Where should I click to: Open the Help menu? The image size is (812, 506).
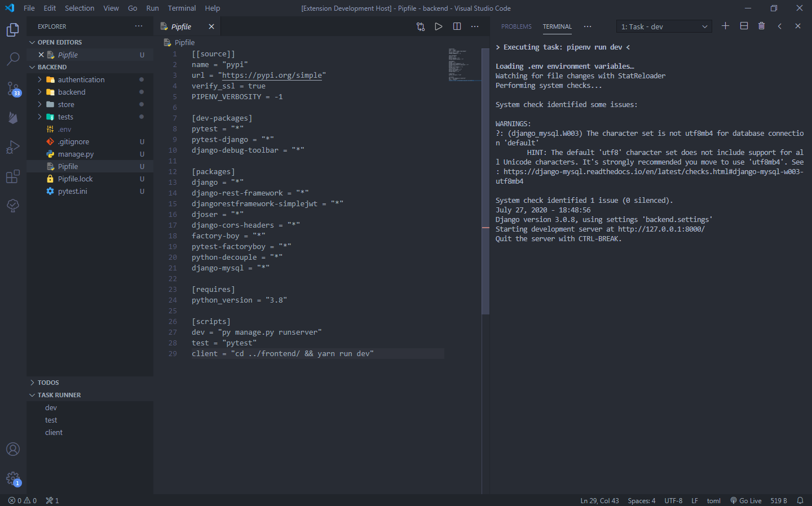(x=213, y=8)
